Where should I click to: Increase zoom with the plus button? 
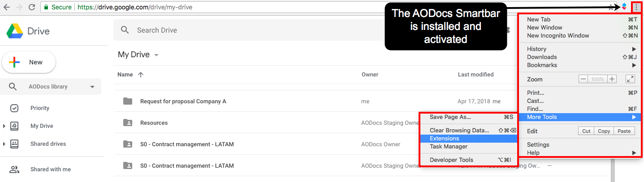tap(612, 79)
